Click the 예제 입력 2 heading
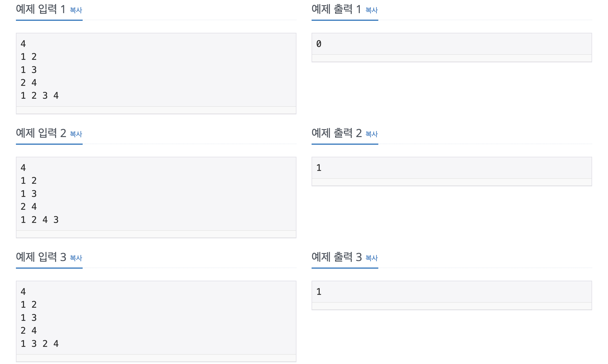 point(40,133)
